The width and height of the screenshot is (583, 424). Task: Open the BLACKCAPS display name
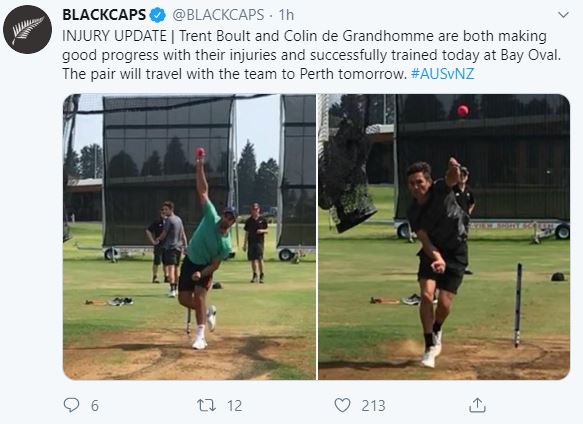[104, 15]
